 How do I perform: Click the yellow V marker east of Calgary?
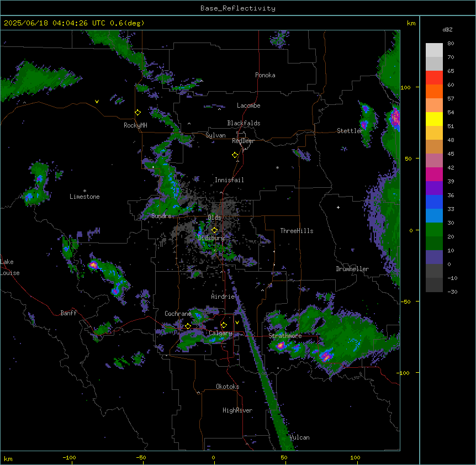coord(237,323)
